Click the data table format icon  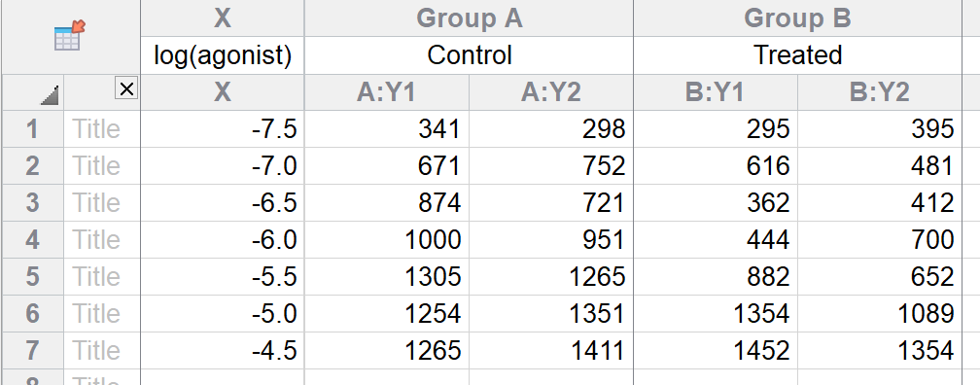69,36
